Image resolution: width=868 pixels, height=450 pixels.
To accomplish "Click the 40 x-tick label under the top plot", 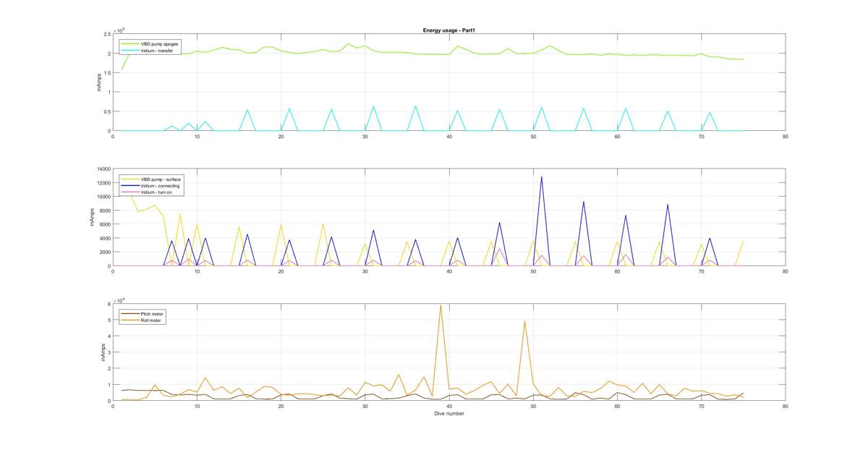I will pyautogui.click(x=449, y=137).
